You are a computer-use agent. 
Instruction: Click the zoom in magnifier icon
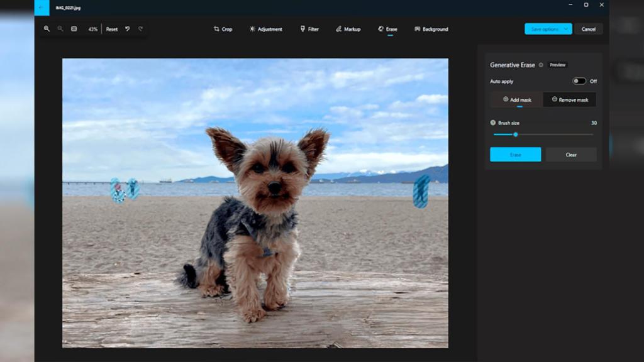(x=47, y=29)
